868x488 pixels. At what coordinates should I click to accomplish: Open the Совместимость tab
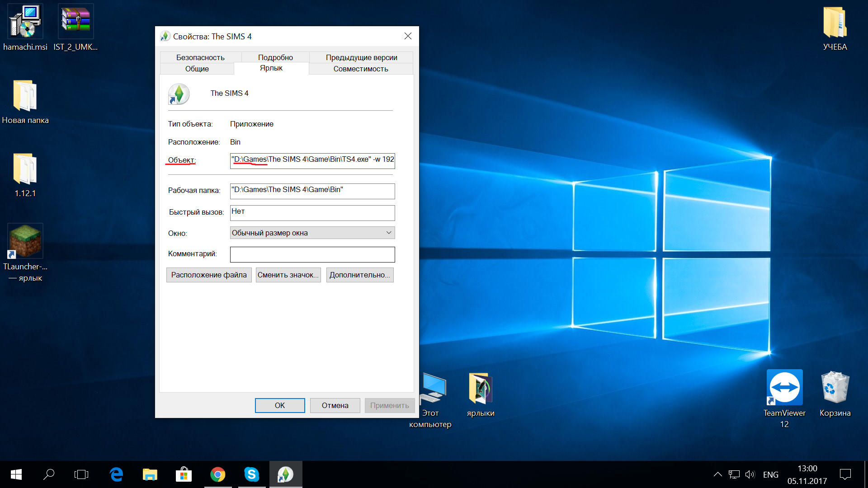(x=361, y=69)
